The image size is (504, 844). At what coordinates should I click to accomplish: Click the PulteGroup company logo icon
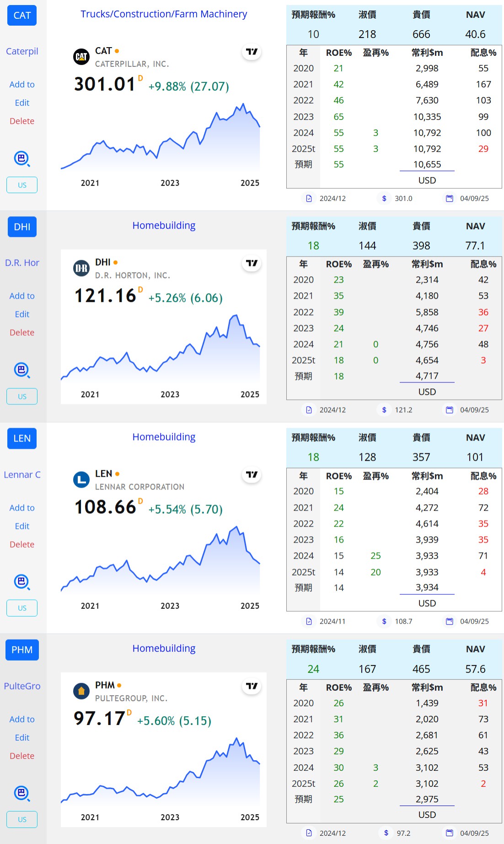click(81, 691)
